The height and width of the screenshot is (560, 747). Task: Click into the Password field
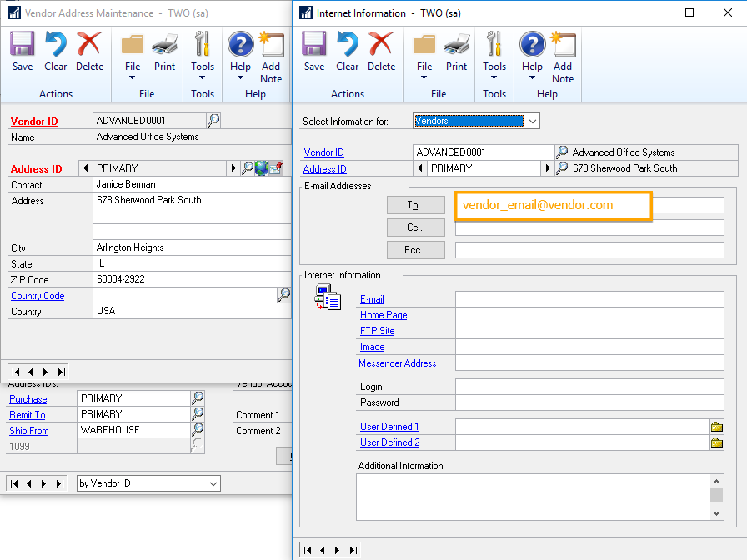589,402
